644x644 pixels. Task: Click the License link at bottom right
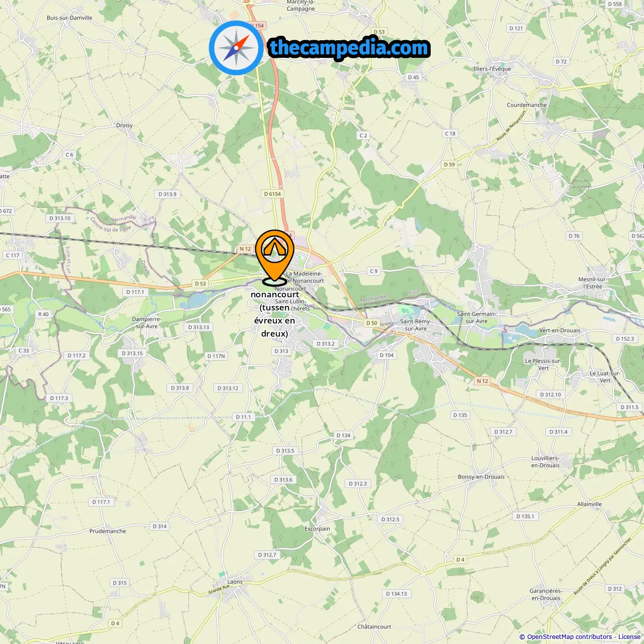coord(629,636)
